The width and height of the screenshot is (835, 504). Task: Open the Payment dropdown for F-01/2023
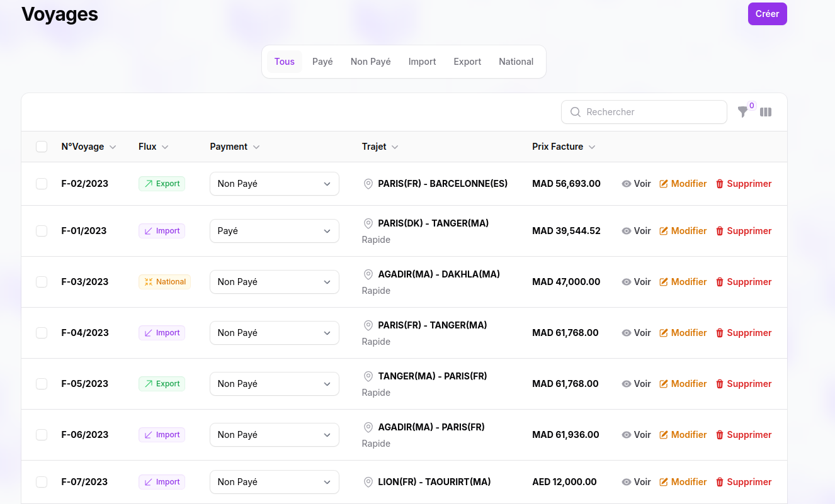274,231
